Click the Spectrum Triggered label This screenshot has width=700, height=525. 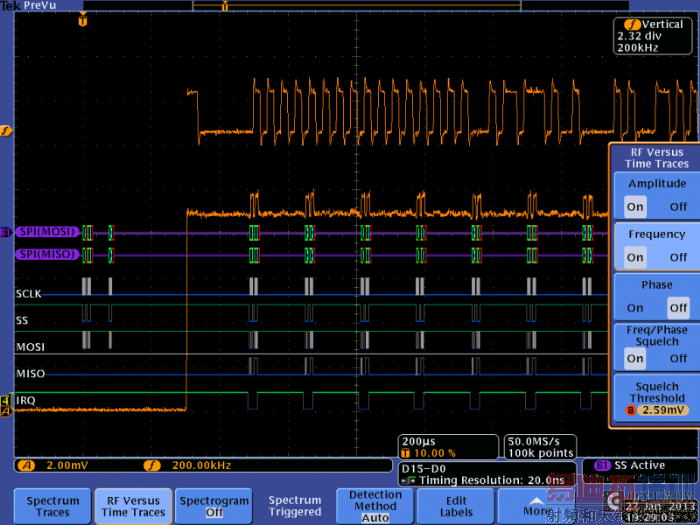coord(295,506)
